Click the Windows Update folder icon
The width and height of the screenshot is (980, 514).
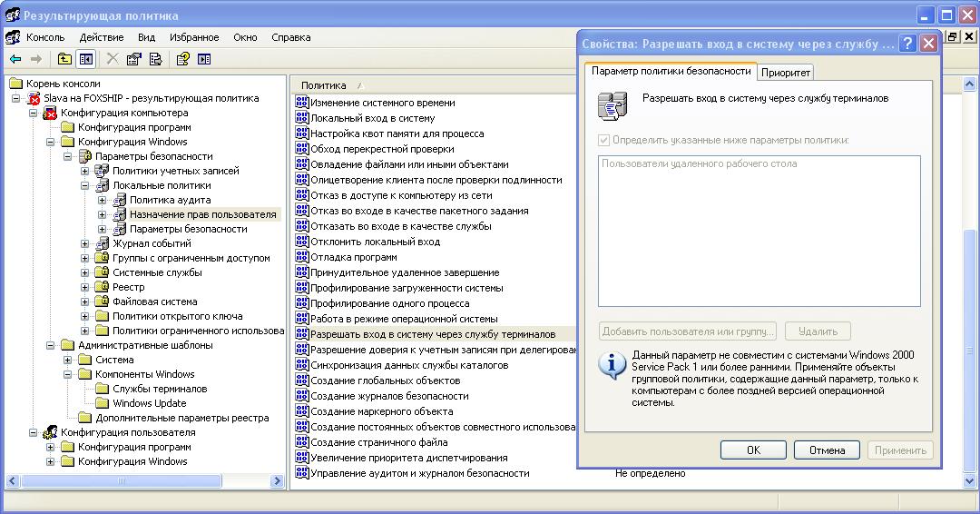click(102, 403)
